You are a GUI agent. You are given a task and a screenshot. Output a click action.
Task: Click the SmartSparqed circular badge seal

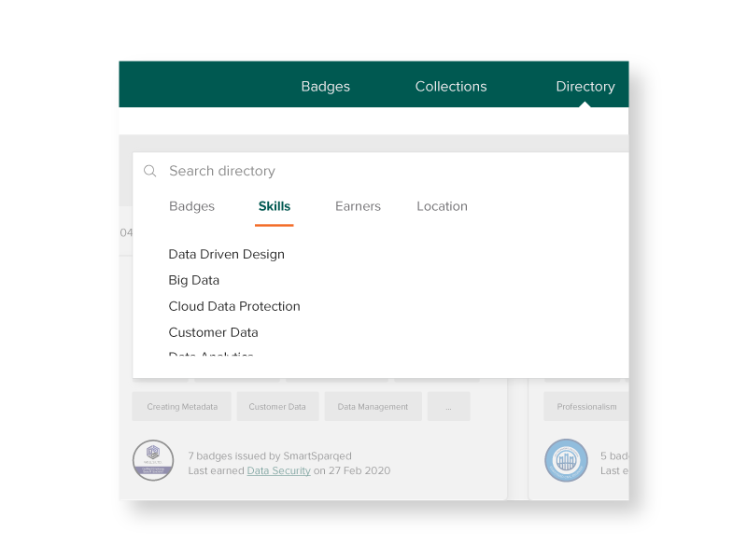153,460
